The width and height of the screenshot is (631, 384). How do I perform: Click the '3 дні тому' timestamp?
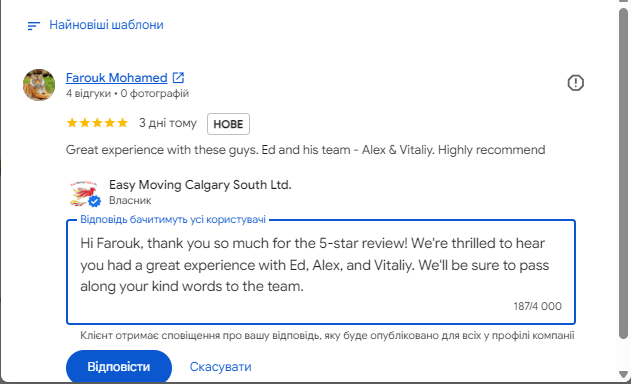click(x=168, y=123)
